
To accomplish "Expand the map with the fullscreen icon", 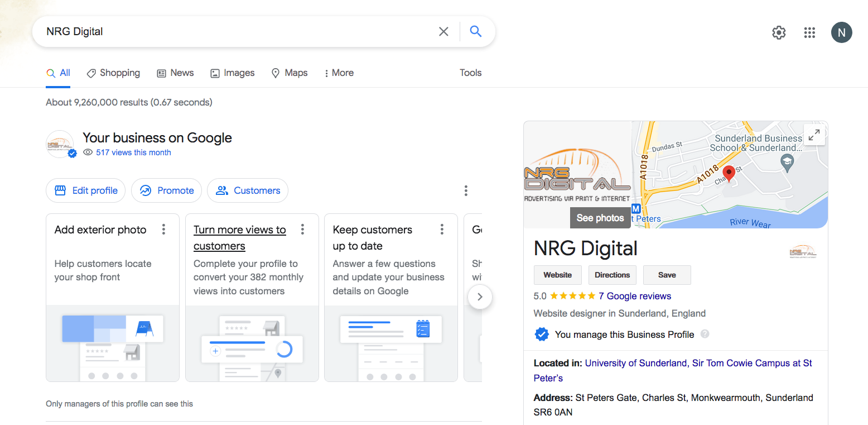I will (x=814, y=135).
